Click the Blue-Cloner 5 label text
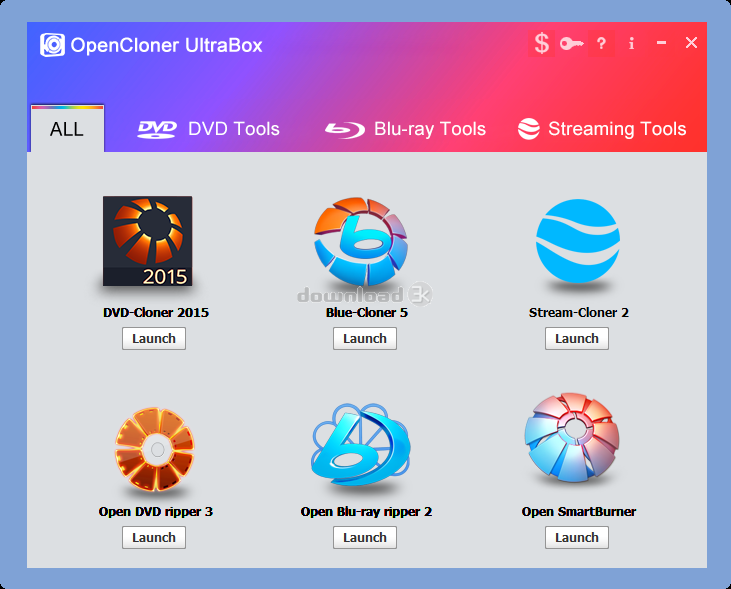The width and height of the screenshot is (731, 589). point(367,312)
